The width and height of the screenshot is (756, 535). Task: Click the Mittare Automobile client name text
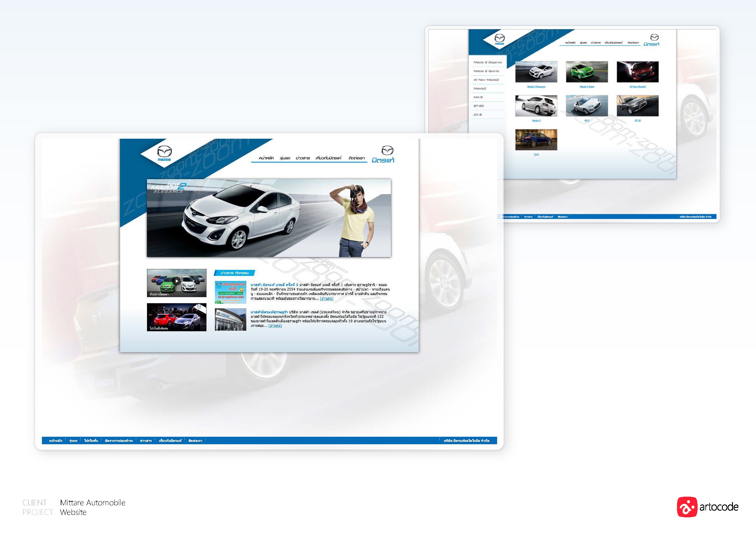pos(92,503)
